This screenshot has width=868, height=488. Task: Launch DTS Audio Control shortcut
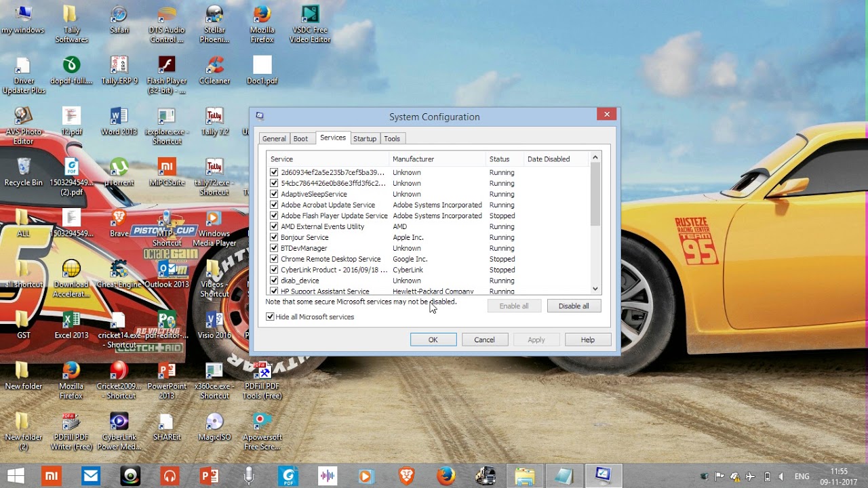[x=167, y=23]
